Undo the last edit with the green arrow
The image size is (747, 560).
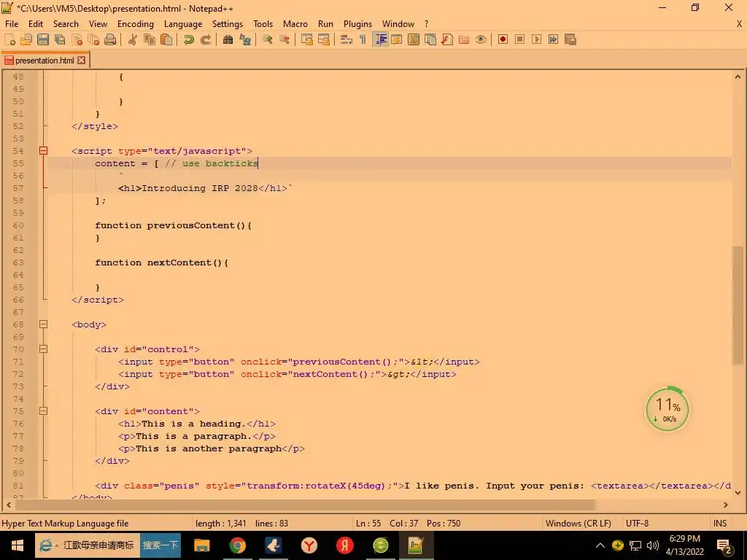pyautogui.click(x=189, y=39)
